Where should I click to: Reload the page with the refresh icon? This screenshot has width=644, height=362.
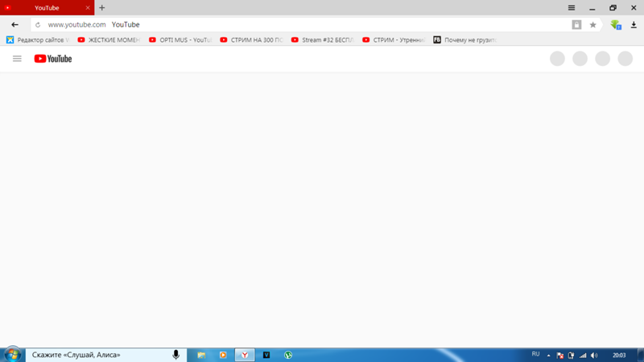(38, 25)
